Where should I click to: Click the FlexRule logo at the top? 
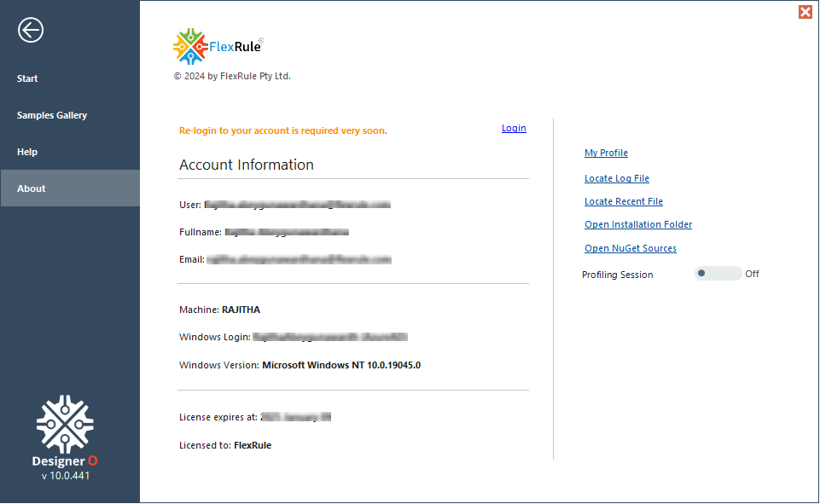(x=218, y=46)
